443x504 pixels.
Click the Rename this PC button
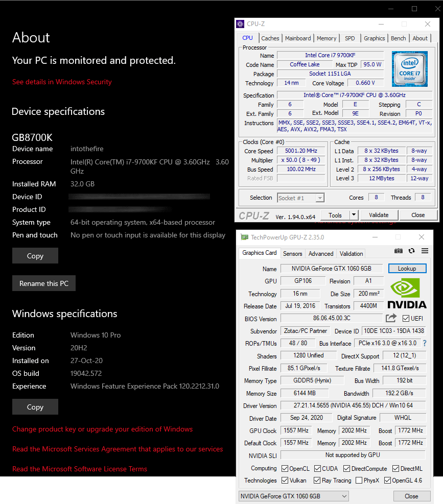click(44, 283)
